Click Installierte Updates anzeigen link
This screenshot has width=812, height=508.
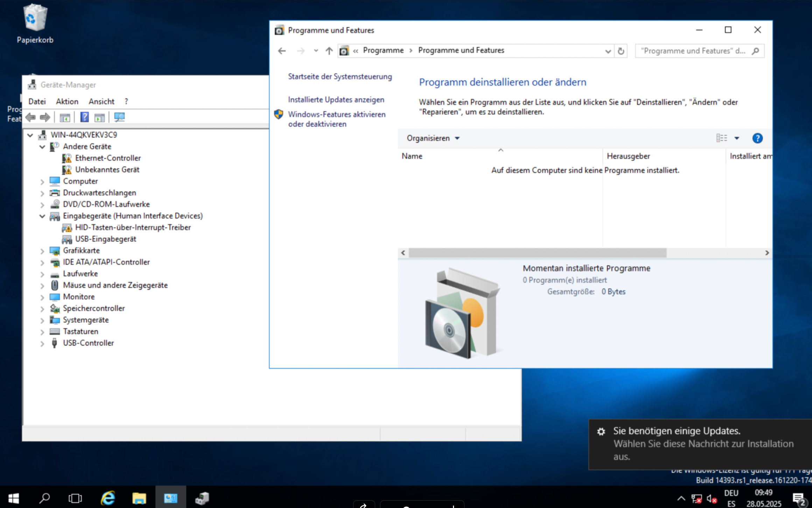click(x=336, y=100)
